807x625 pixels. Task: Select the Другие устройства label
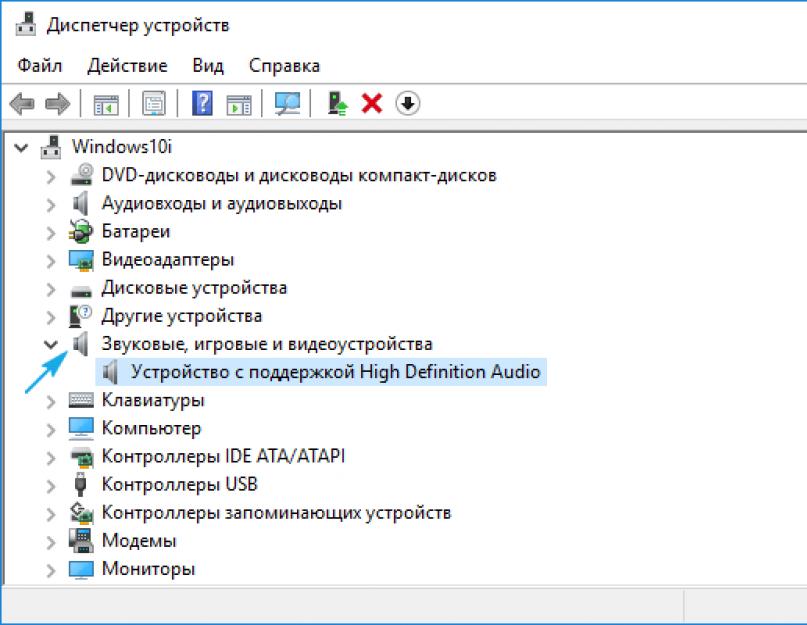coord(182,316)
